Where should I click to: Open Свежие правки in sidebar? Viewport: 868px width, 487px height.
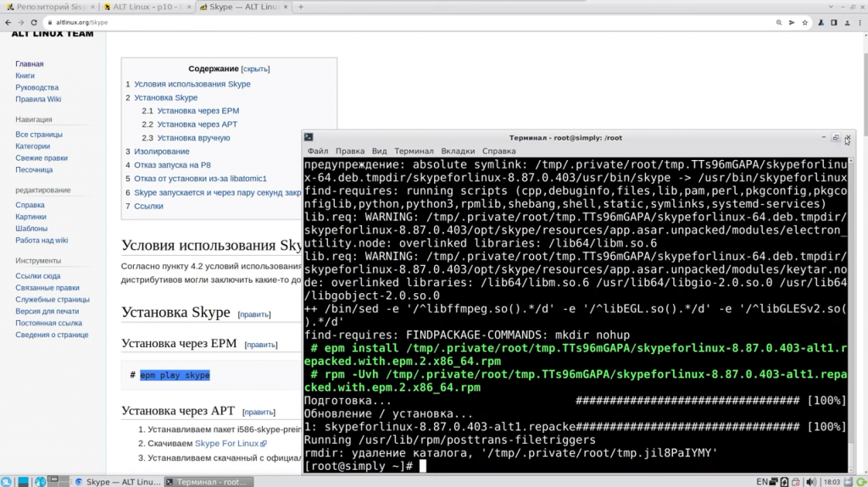(x=42, y=158)
